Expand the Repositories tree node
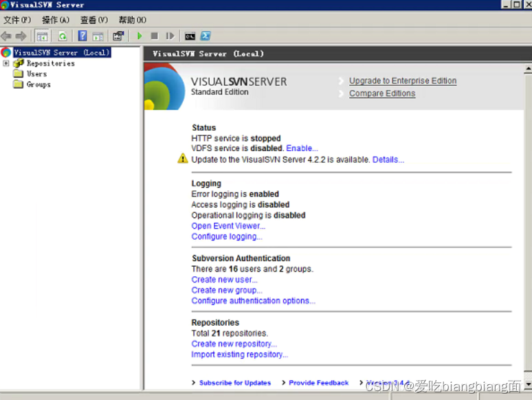The image size is (532, 400). [x=5, y=63]
